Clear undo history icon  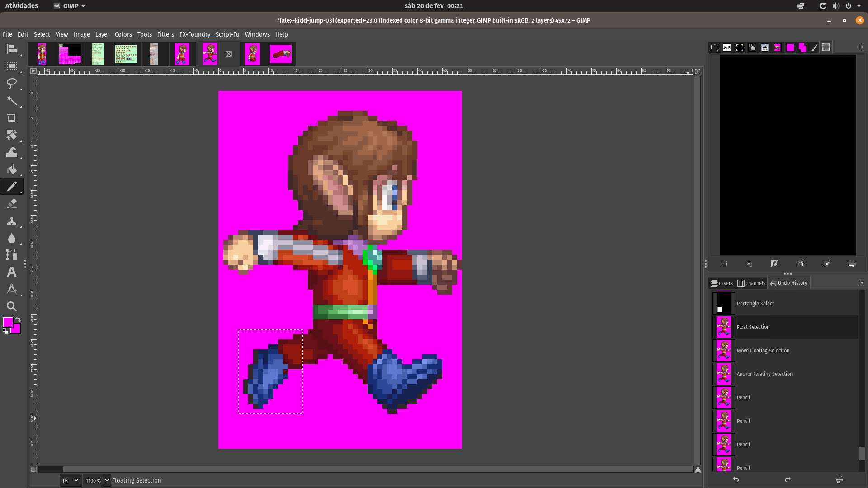(x=840, y=479)
